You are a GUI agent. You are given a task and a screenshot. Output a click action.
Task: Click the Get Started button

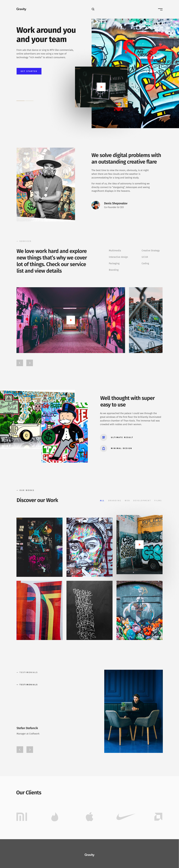pos(29,71)
